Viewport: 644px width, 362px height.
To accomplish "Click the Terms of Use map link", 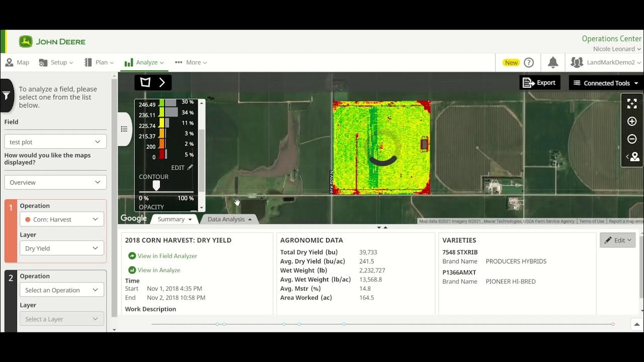I will (x=591, y=221).
